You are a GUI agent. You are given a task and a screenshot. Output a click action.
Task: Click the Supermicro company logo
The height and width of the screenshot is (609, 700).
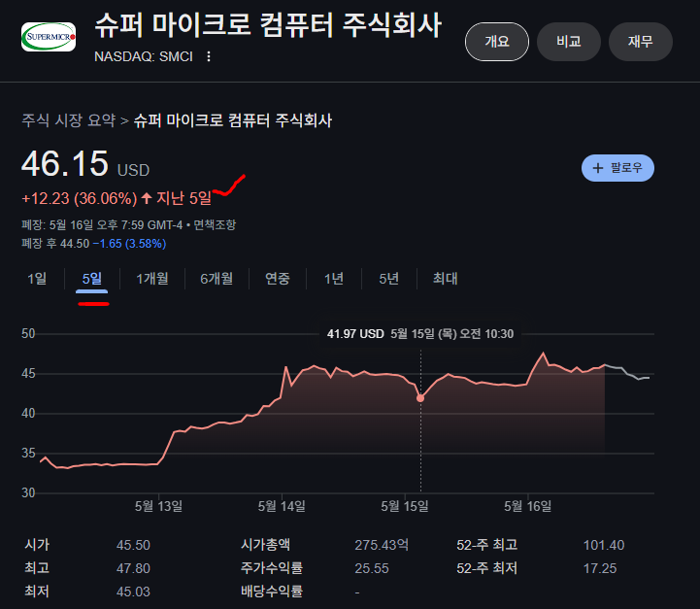tap(49, 37)
